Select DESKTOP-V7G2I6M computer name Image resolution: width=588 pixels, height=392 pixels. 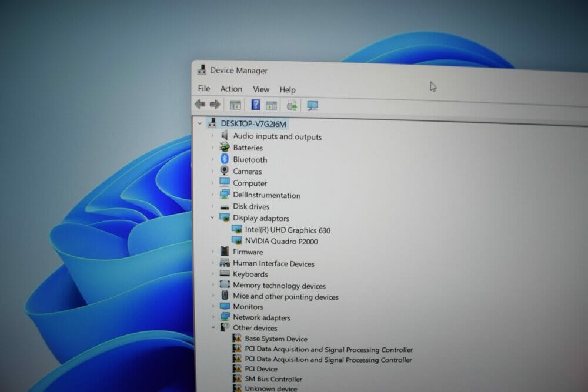pos(253,123)
